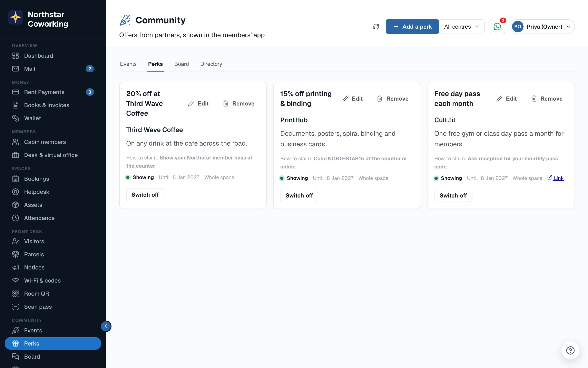
Task: Open Notices in the sidebar
Action: [53, 267]
